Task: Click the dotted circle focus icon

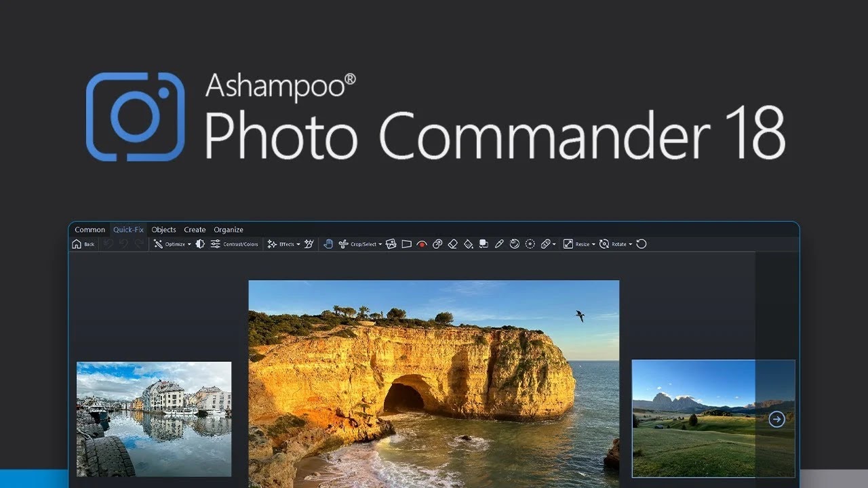Action: pyautogui.click(x=530, y=244)
